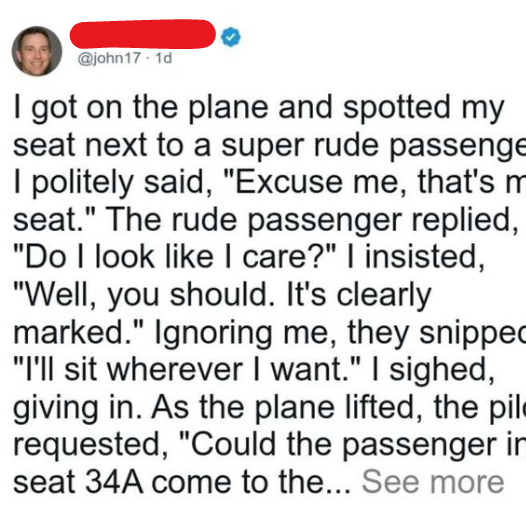Open the author's profile photo
Image resolution: width=526 pixels, height=526 pixels.
[x=37, y=51]
